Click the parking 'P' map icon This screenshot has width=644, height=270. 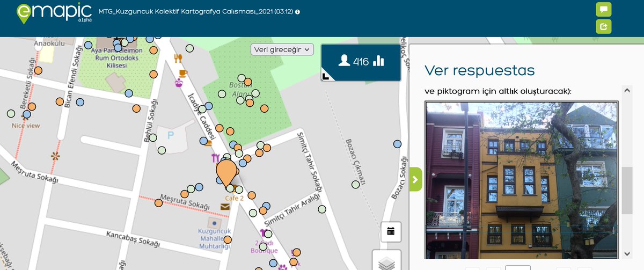click(171, 135)
